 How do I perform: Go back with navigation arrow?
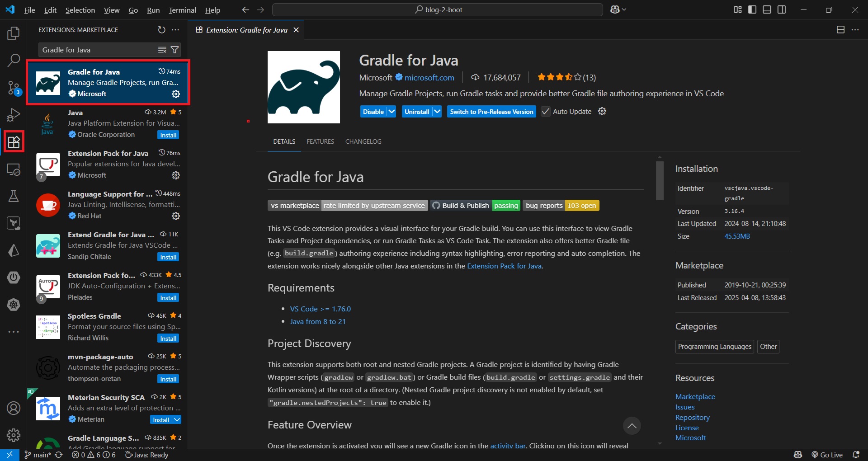point(245,9)
